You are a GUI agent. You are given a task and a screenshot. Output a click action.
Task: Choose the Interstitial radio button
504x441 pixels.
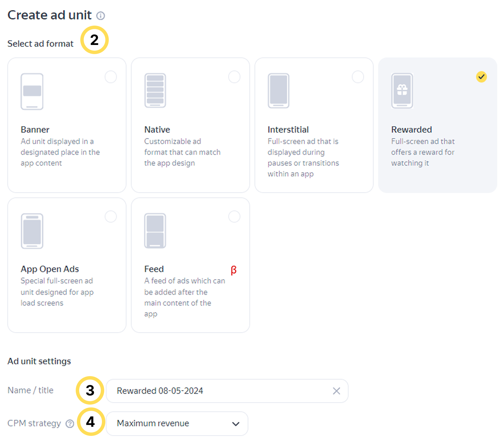(358, 77)
